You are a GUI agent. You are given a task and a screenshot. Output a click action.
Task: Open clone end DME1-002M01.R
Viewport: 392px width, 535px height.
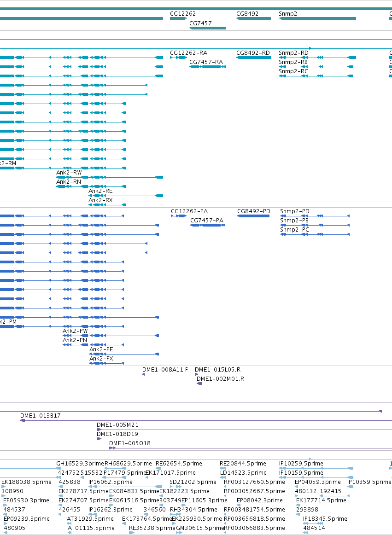pyautogui.click(x=220, y=379)
